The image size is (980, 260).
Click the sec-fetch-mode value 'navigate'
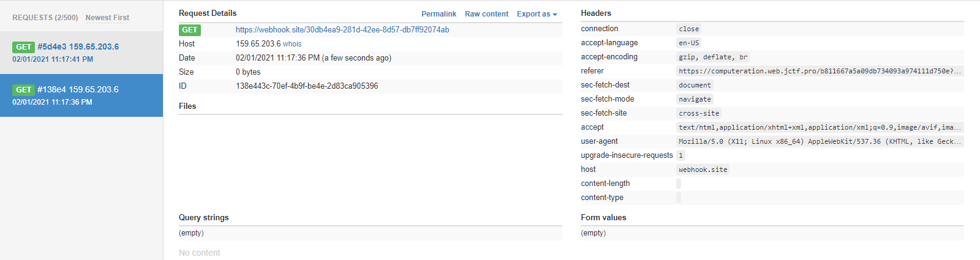(695, 99)
